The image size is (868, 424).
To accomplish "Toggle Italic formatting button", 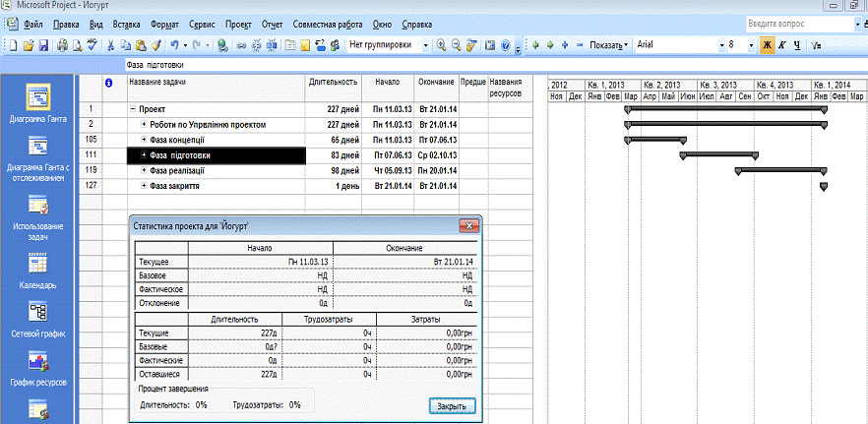I will coord(781,45).
